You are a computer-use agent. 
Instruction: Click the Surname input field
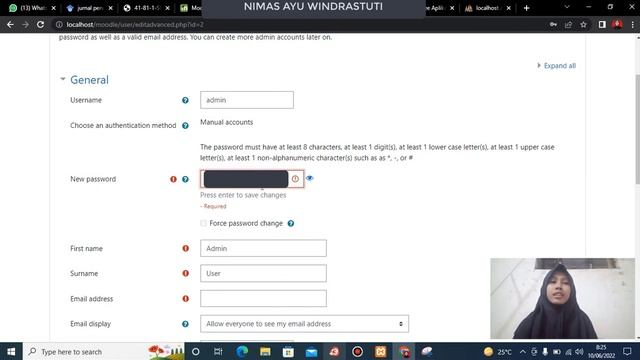tap(263, 273)
